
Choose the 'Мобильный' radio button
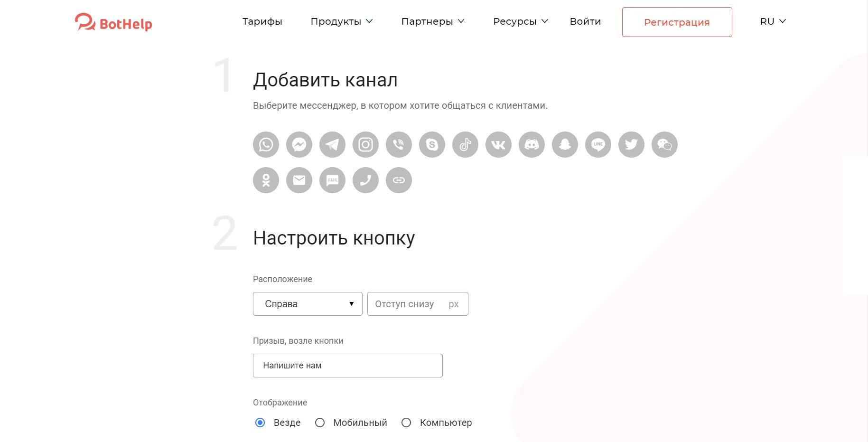coord(320,423)
